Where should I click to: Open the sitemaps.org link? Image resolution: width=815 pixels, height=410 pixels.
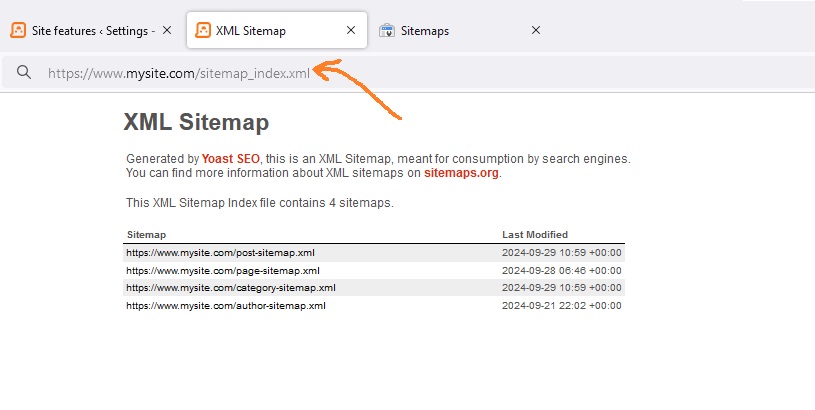(x=461, y=173)
